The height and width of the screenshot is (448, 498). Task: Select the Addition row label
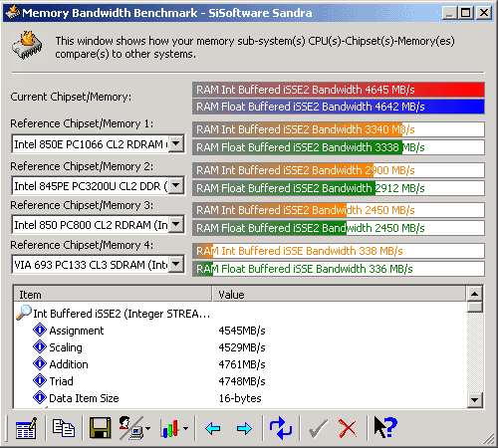pos(69,364)
